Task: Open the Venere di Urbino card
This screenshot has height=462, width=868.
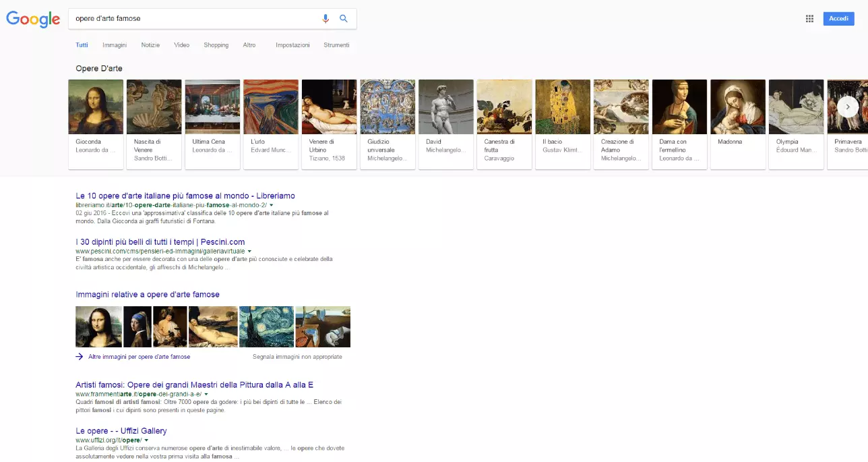Action: pyautogui.click(x=330, y=124)
